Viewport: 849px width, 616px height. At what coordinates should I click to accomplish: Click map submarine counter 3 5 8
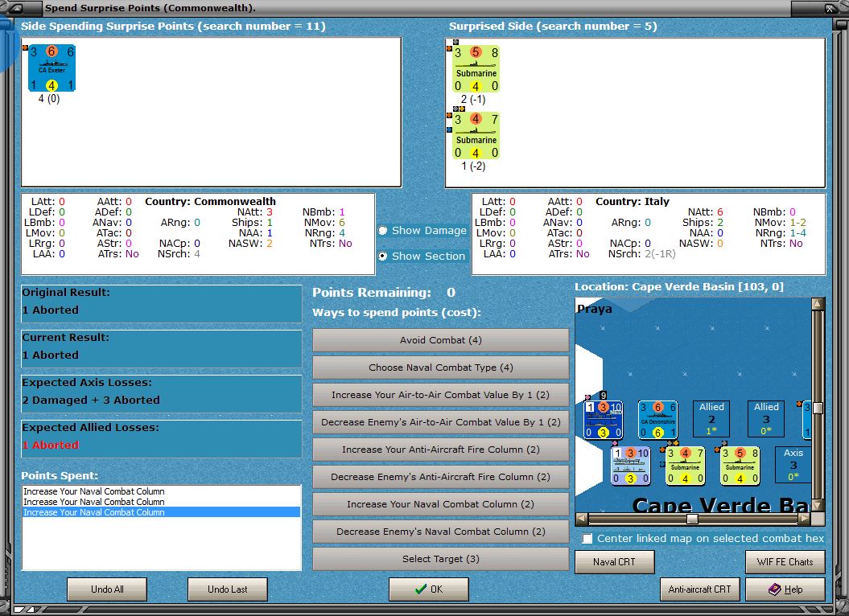click(740, 466)
